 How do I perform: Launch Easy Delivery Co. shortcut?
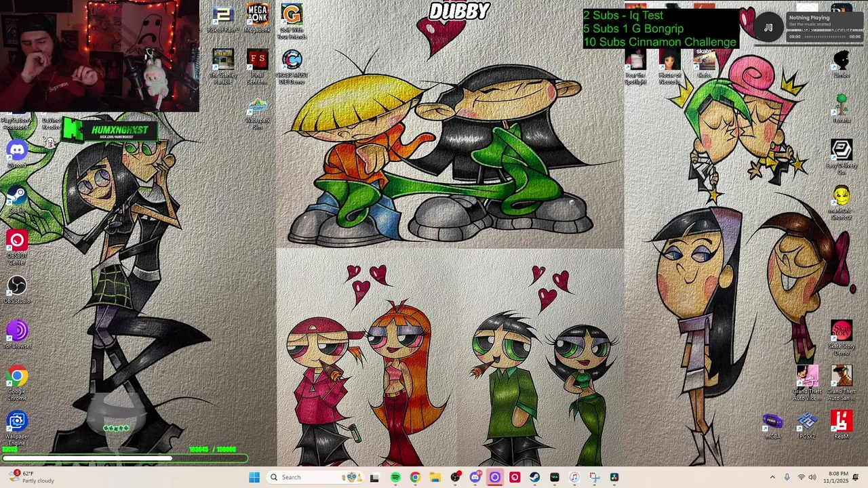pos(842,157)
